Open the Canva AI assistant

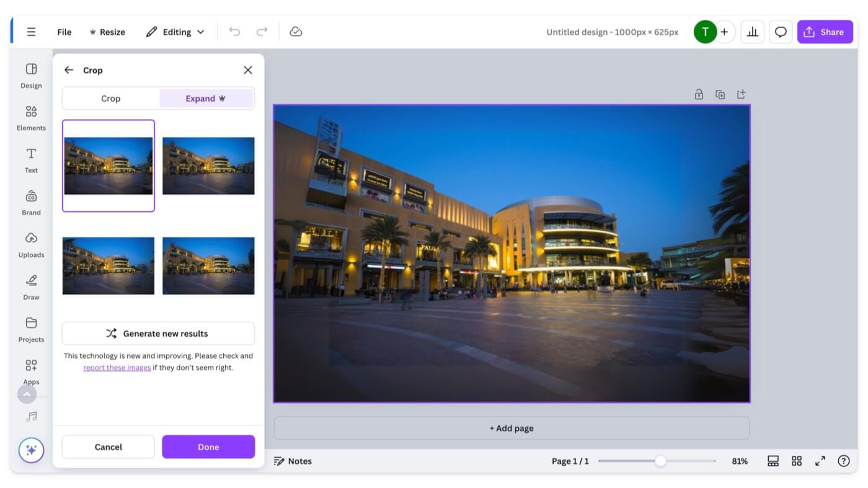(x=30, y=450)
